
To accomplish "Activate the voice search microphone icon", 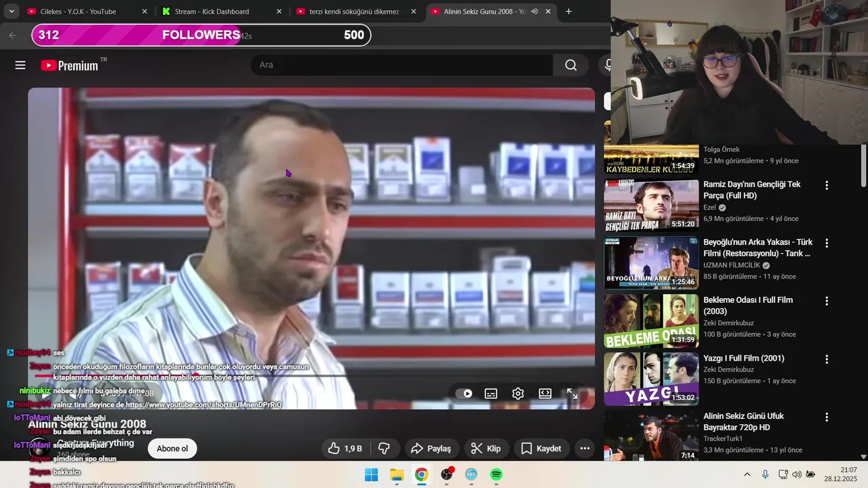I will [607, 65].
